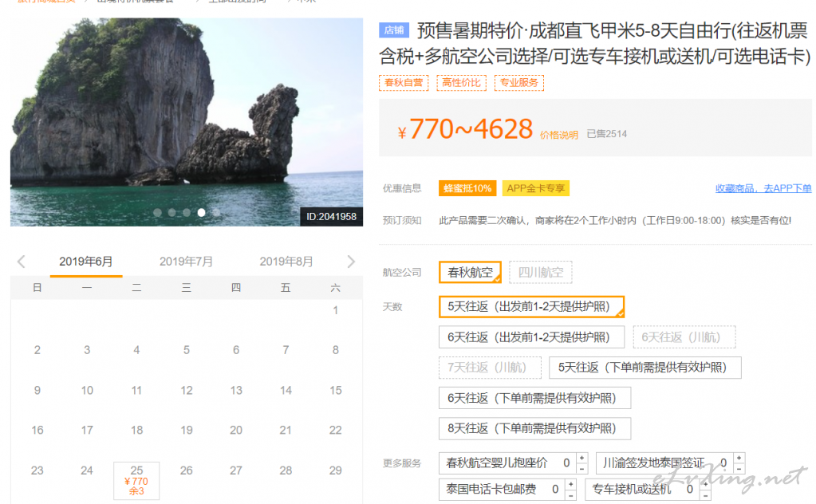
Task: Click the 已售2514 sold count
Action: (x=607, y=134)
